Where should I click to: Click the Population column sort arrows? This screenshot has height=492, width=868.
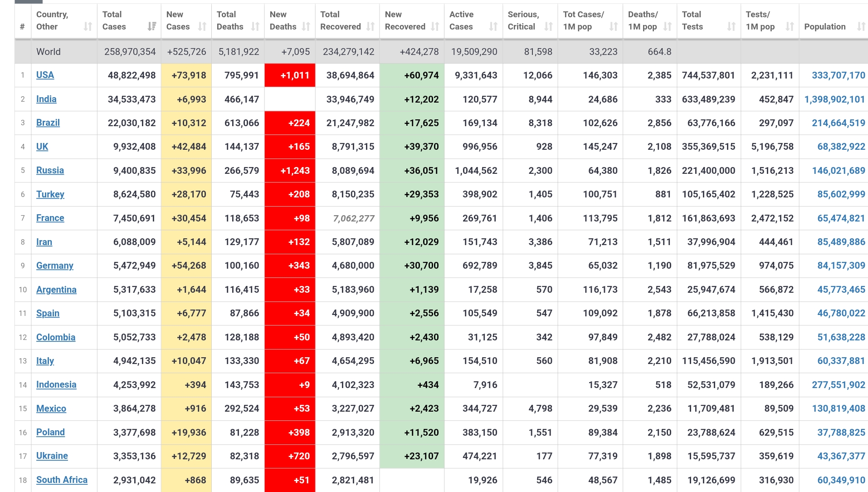861,27
